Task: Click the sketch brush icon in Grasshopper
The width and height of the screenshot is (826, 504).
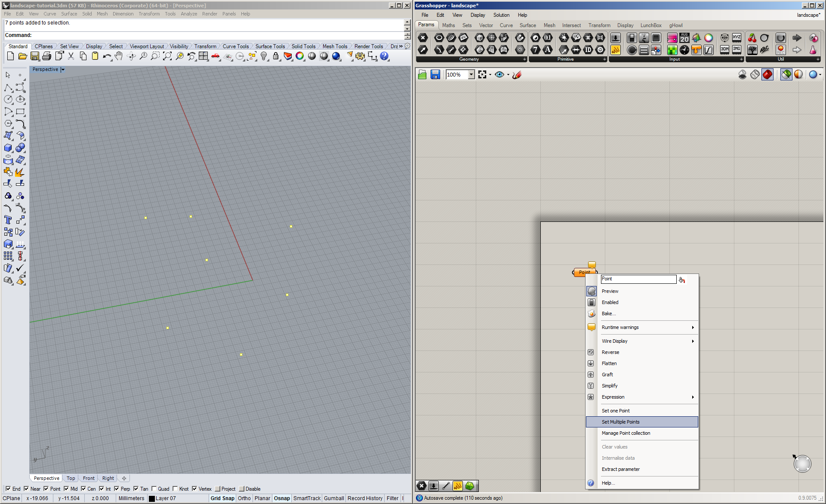Action: pos(517,75)
